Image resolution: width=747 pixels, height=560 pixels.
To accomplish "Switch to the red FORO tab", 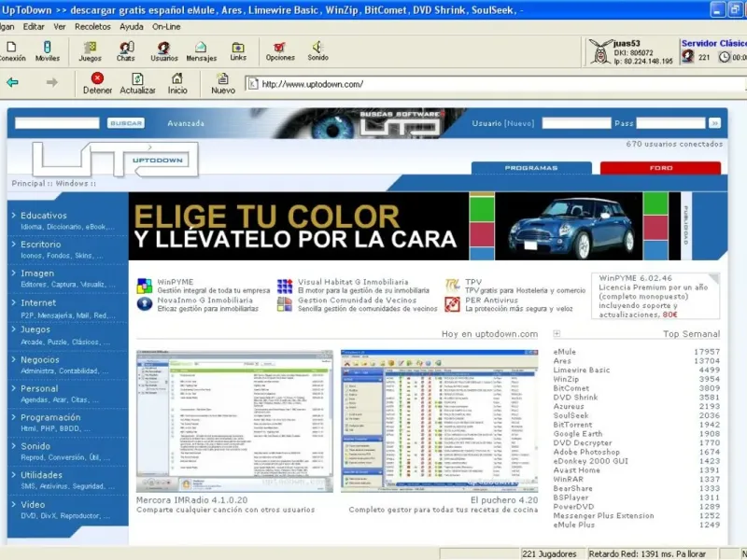I will coord(661,168).
